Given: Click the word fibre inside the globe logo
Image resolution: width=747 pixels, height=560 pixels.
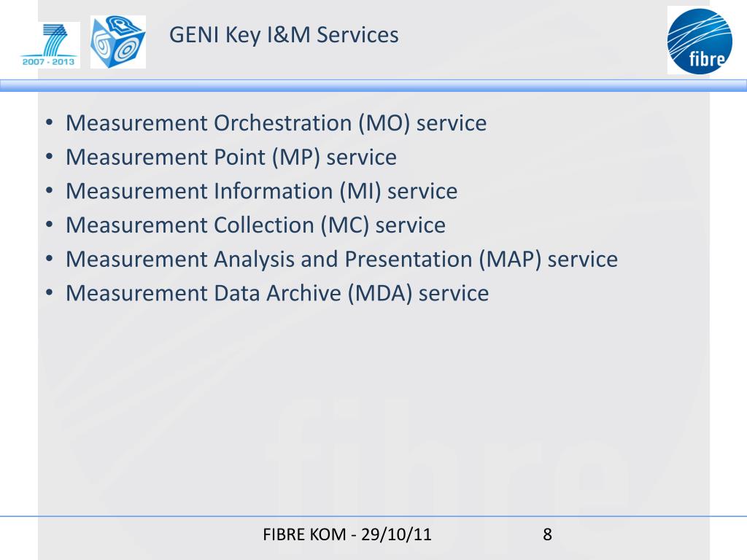Looking at the screenshot, I should pos(708,58).
